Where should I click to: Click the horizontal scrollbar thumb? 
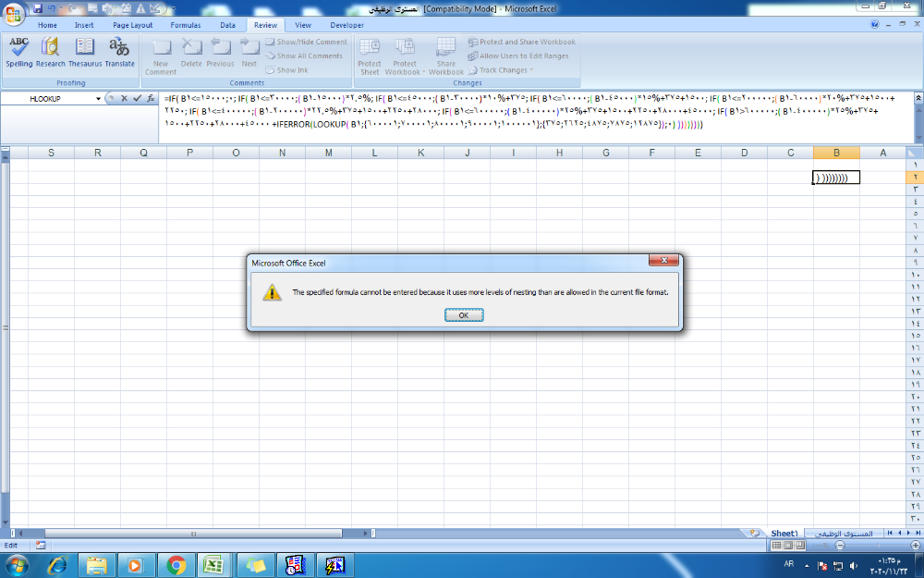tap(193, 534)
